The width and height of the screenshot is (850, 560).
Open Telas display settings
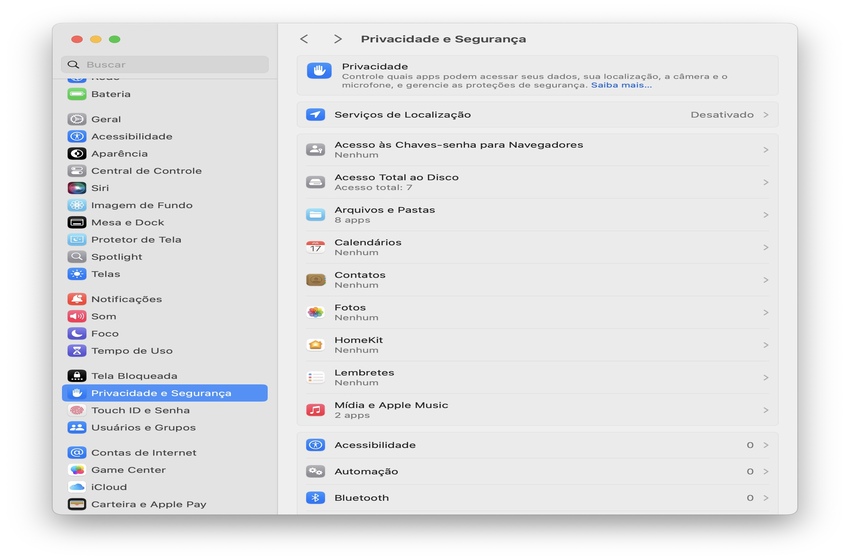[x=165, y=274]
